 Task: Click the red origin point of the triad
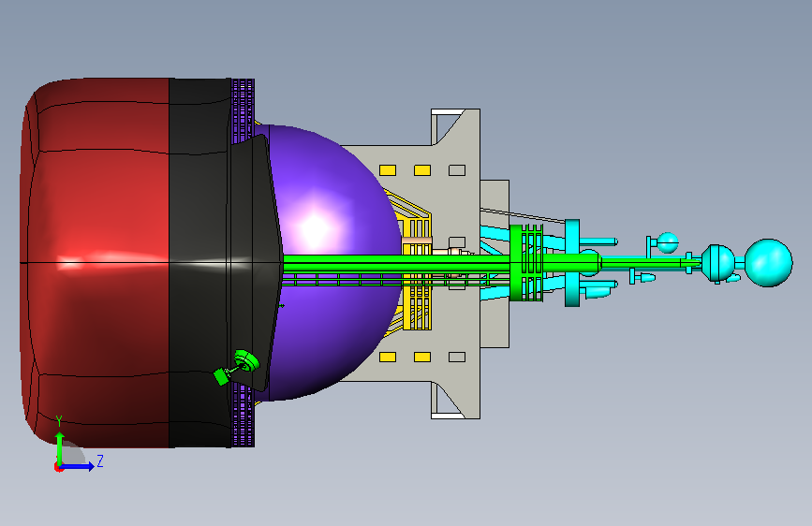click(58, 467)
